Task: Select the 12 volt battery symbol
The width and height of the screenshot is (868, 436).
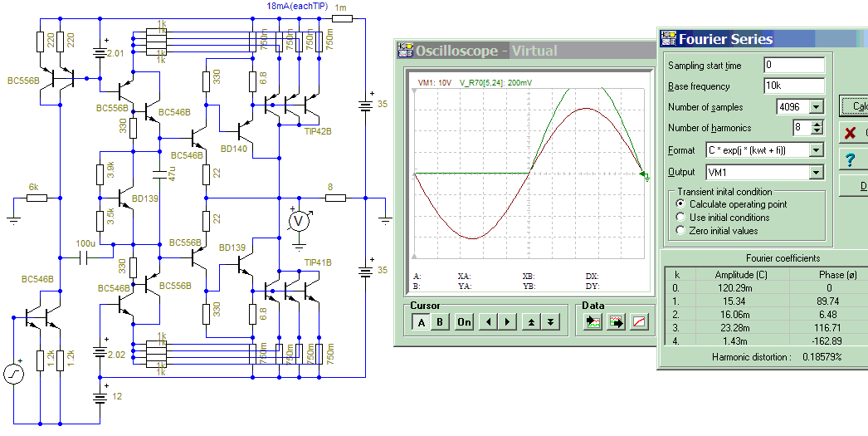Action: coord(100,395)
